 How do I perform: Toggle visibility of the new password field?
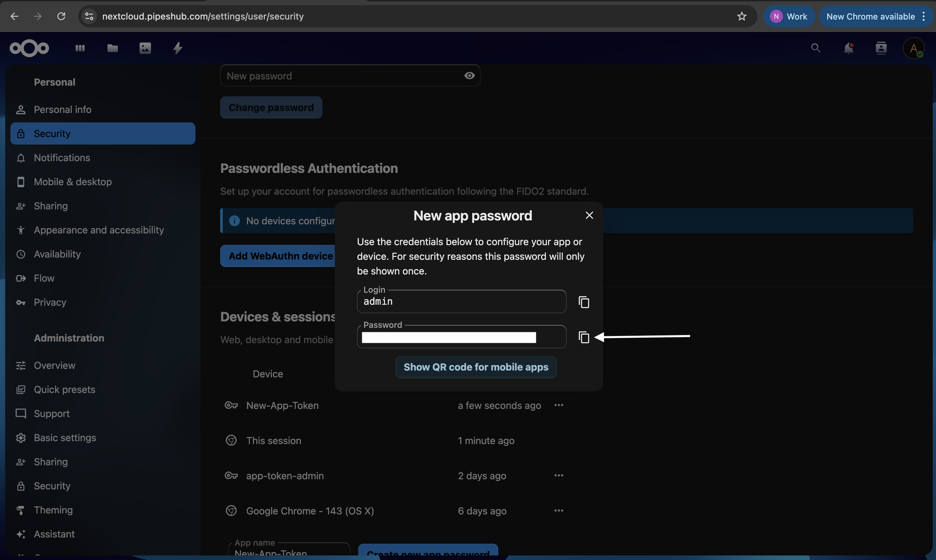pyautogui.click(x=469, y=76)
